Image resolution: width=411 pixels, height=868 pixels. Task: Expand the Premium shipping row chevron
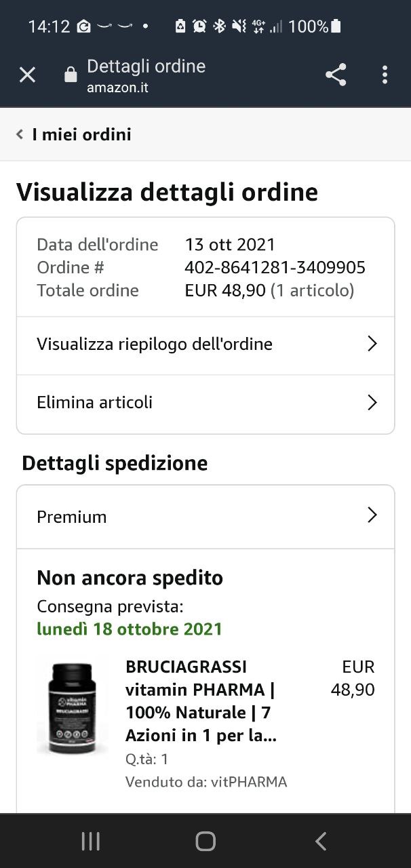372,516
